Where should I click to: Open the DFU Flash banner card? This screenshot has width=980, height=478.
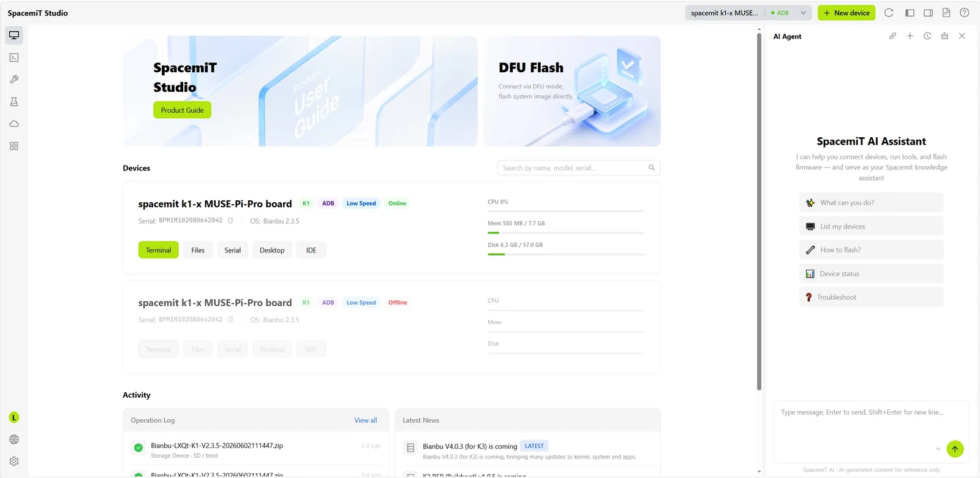pyautogui.click(x=572, y=91)
